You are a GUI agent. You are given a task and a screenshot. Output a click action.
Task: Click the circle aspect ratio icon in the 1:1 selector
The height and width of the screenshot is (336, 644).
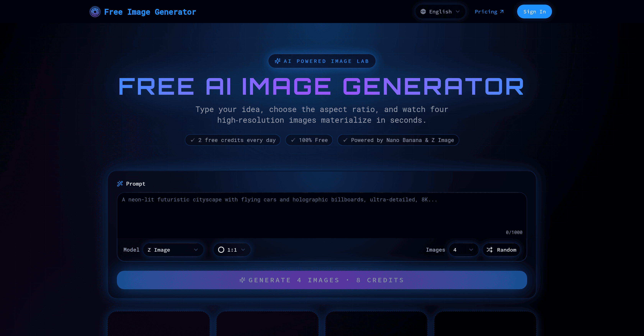[221, 250]
